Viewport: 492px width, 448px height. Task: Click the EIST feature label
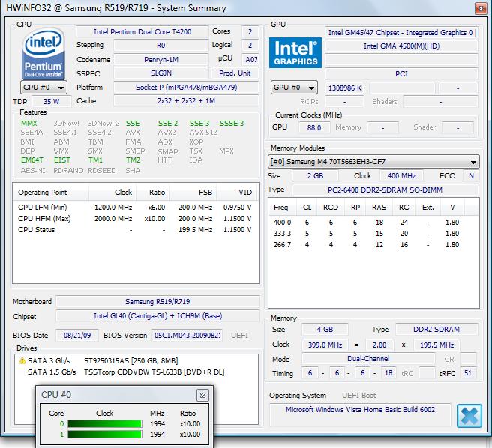point(61,160)
